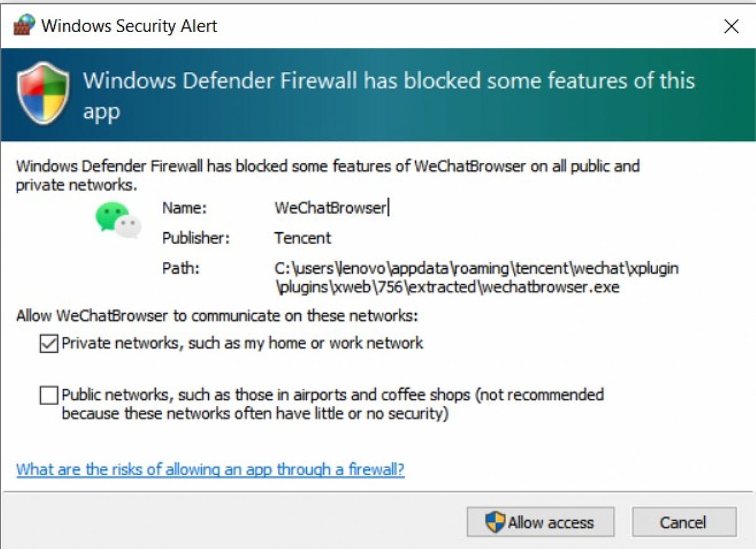The height and width of the screenshot is (549, 756).
Task: Click the Name field label
Action: point(184,208)
